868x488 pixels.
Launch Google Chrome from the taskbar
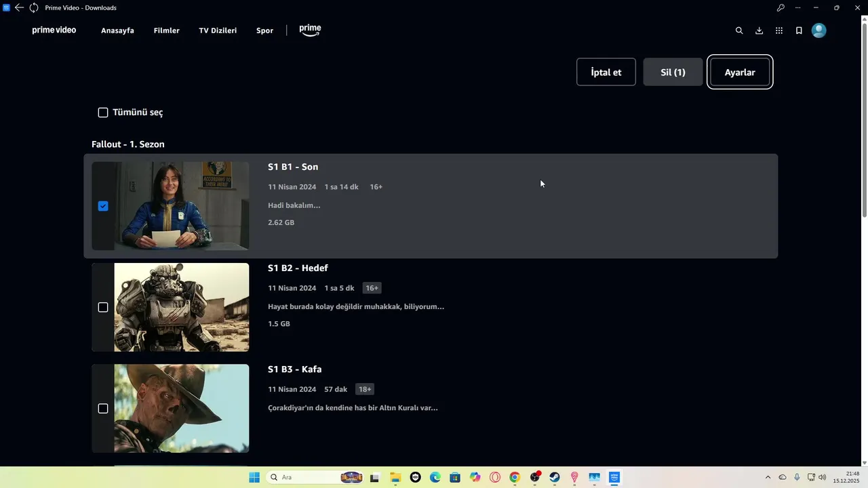pyautogui.click(x=515, y=477)
